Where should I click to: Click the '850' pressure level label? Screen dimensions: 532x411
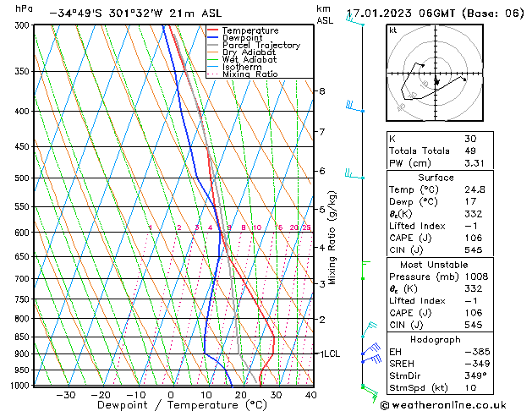pos(24,337)
